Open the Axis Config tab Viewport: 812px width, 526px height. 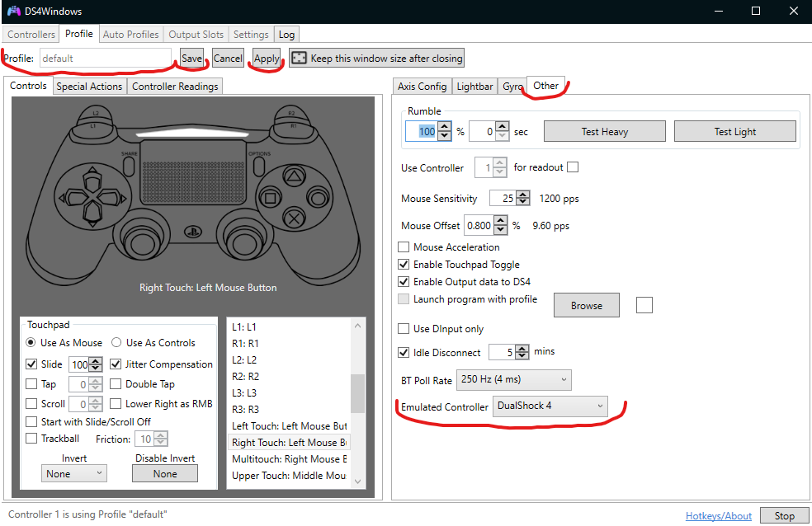pos(422,87)
